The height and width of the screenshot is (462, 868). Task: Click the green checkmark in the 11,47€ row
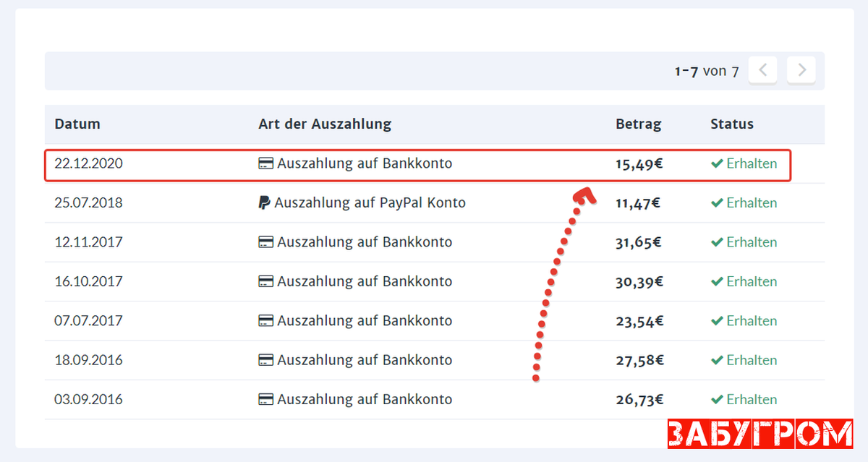point(717,203)
